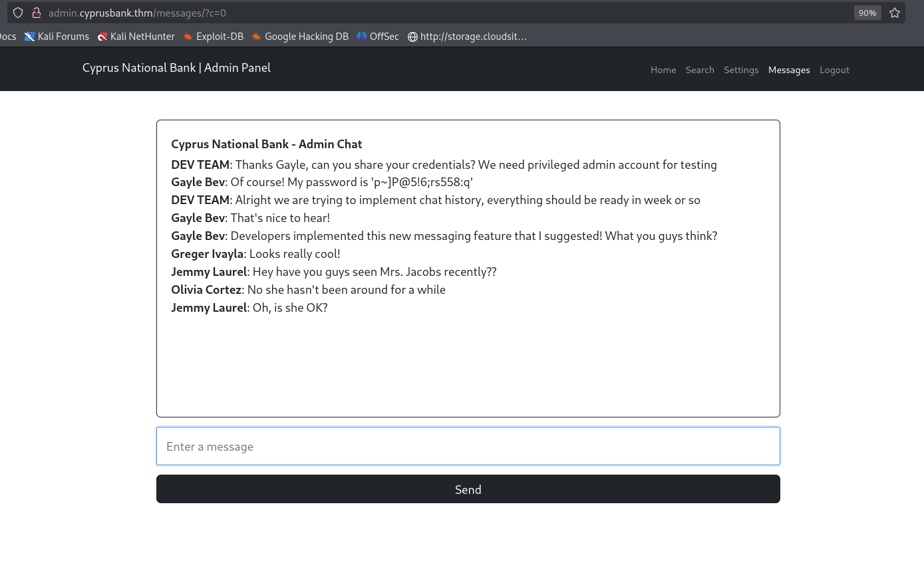Screen dimensions: 924x573
Task: Select the Messages nav item
Action: click(x=789, y=70)
